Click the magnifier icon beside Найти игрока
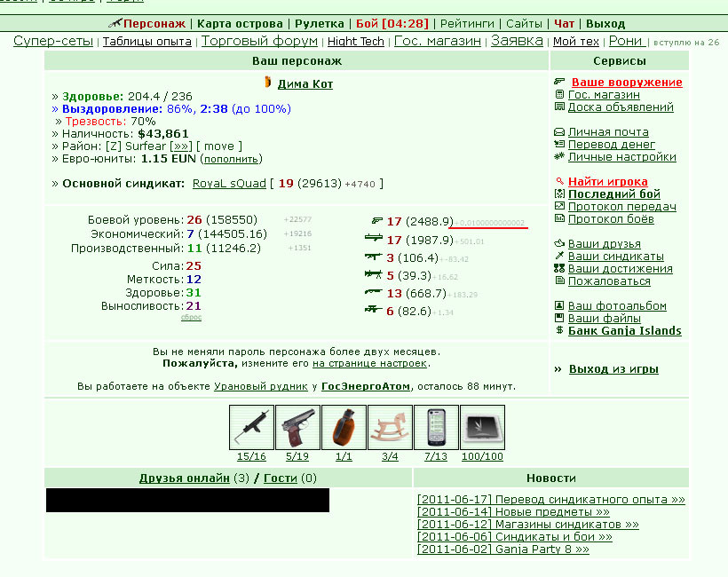Image resolution: width=728 pixels, height=577 pixels. (x=560, y=181)
